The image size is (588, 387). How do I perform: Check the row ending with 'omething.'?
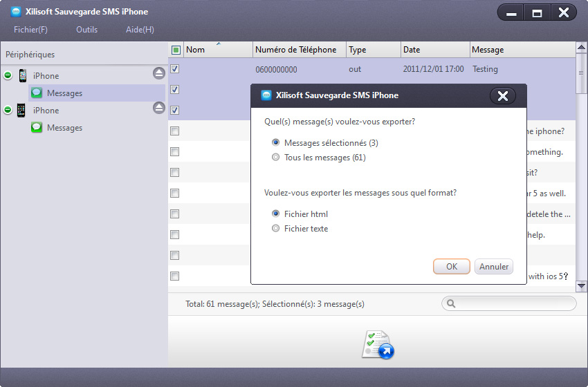175,152
